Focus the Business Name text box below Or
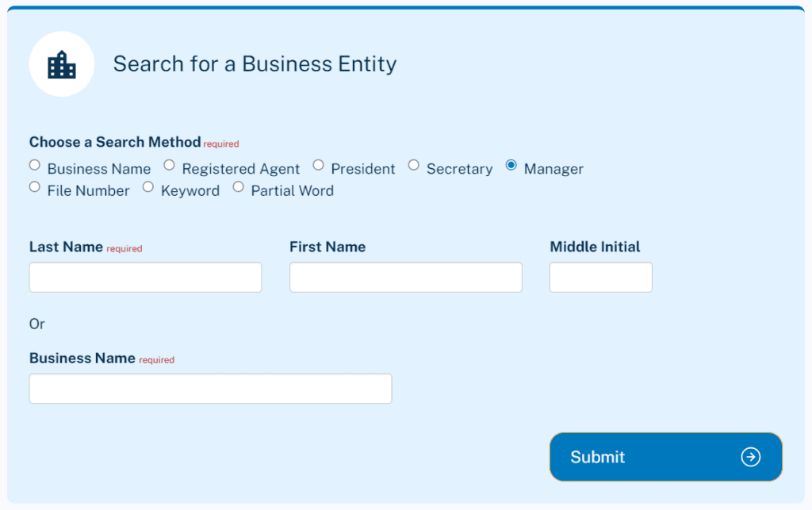 [x=210, y=389]
